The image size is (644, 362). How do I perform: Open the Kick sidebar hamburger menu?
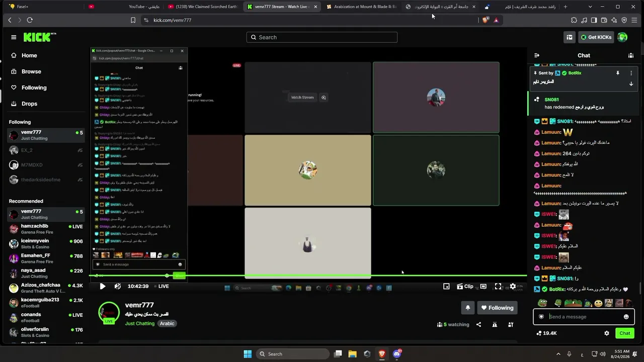click(x=14, y=37)
